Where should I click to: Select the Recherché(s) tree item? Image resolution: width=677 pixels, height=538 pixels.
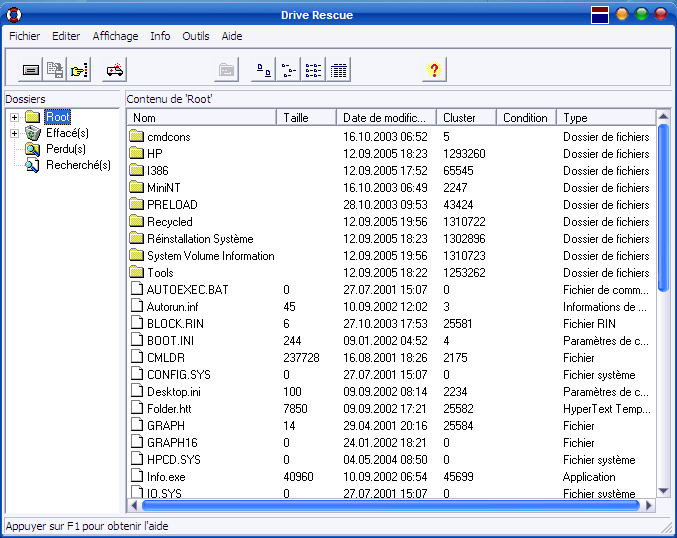[x=79, y=165]
